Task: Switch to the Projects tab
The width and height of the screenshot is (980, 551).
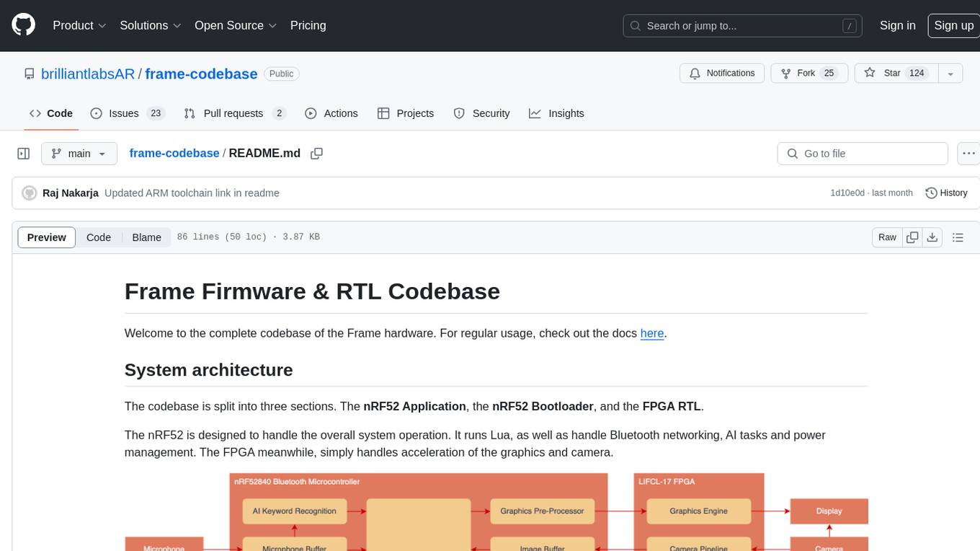Action: tap(406, 113)
